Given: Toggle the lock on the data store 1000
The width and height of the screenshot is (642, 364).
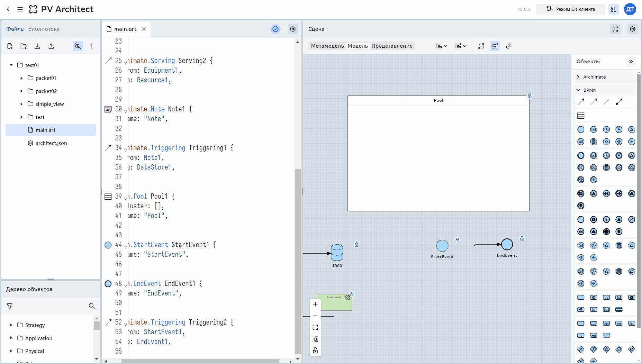Looking at the screenshot, I should point(357,244).
